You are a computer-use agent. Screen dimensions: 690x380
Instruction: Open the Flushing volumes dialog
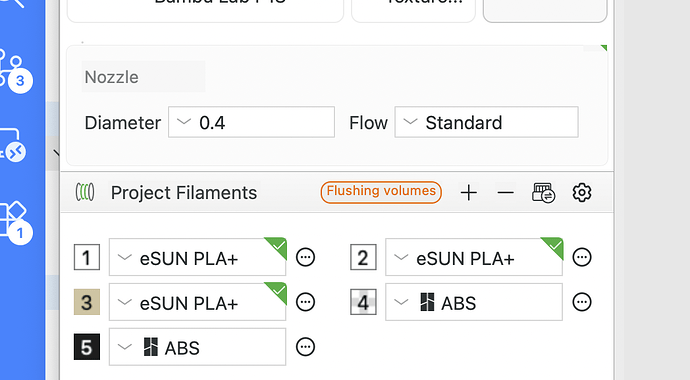click(x=381, y=192)
